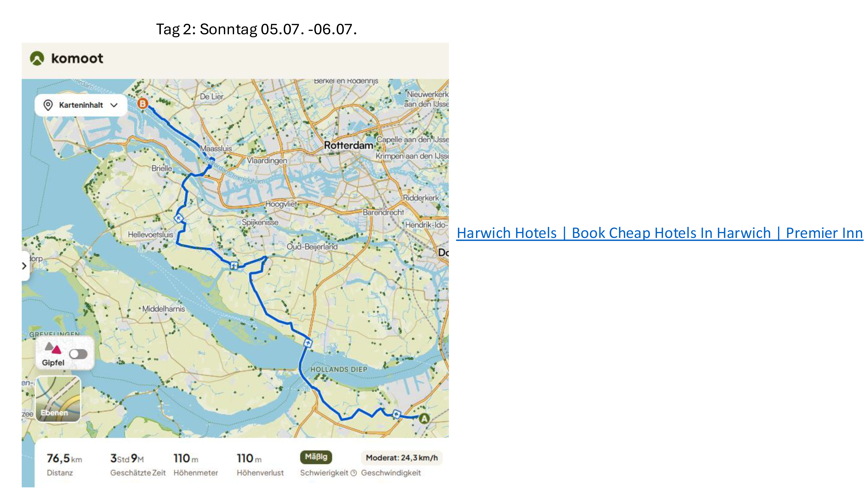
Task: Select the orange B destination marker
Action: [x=143, y=103]
